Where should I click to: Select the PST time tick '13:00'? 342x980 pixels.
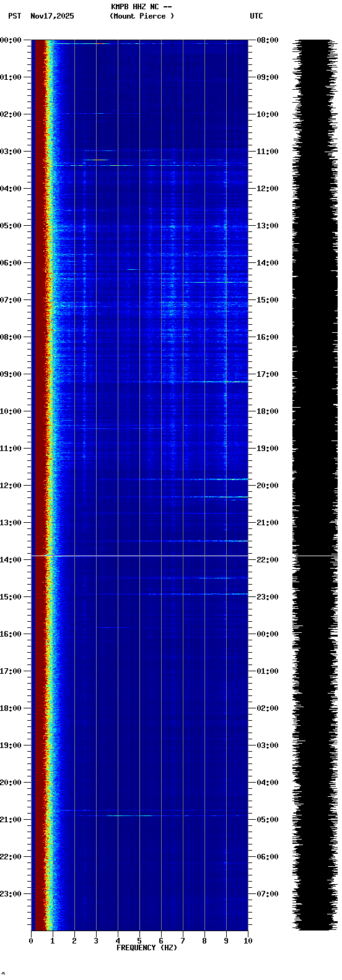[x=11, y=523]
